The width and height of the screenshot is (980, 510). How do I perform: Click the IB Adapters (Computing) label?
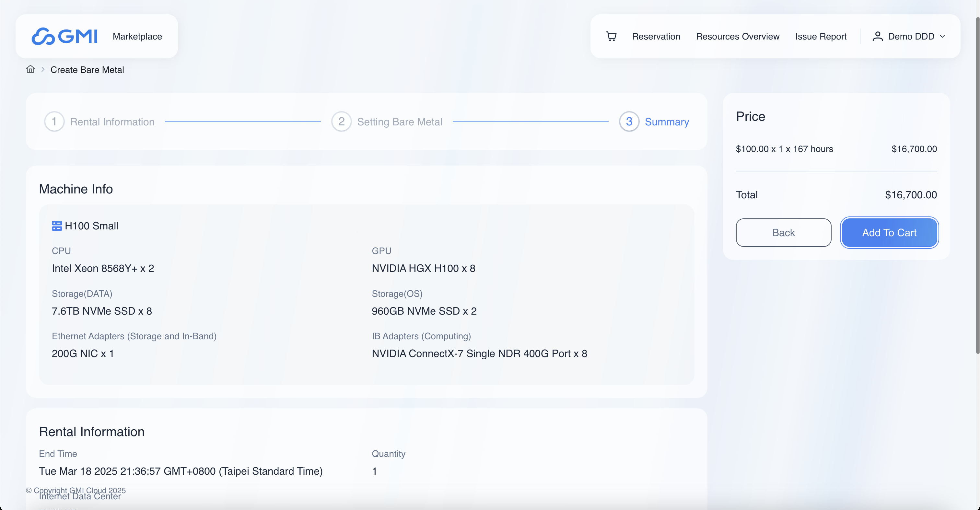click(x=421, y=336)
